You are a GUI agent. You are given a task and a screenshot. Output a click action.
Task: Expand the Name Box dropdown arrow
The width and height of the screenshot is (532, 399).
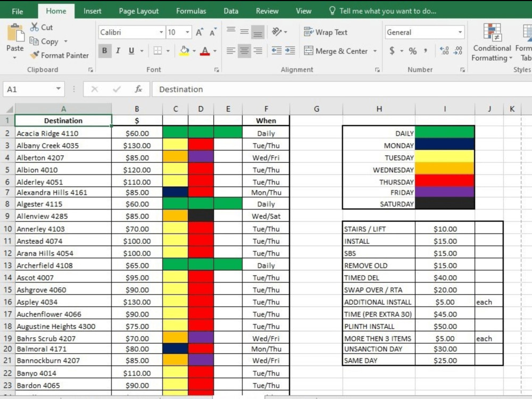(59, 89)
